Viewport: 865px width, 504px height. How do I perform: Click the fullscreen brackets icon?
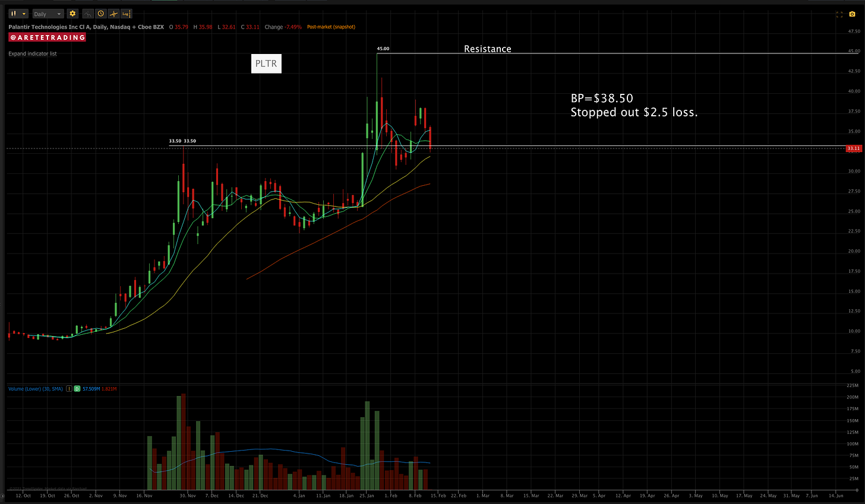[839, 14]
